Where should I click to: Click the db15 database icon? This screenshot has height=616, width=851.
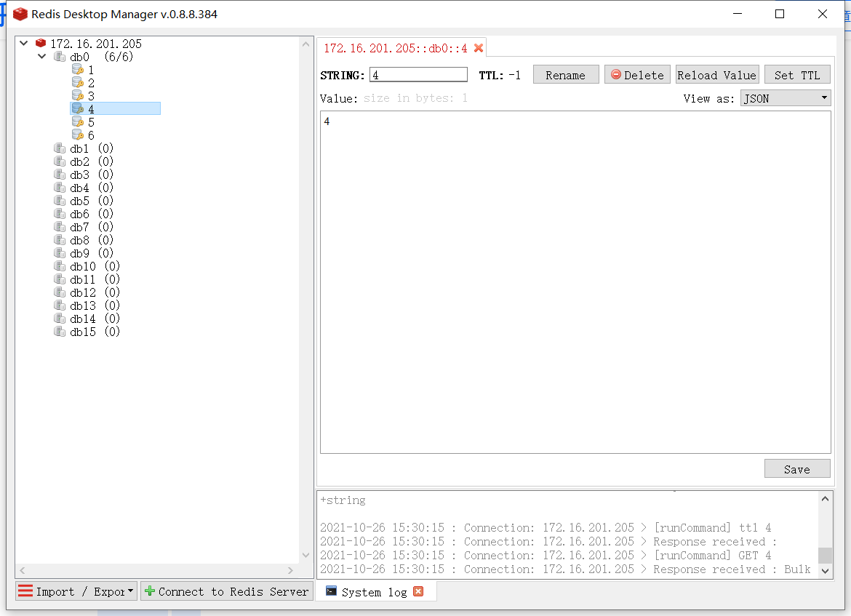tap(60, 331)
